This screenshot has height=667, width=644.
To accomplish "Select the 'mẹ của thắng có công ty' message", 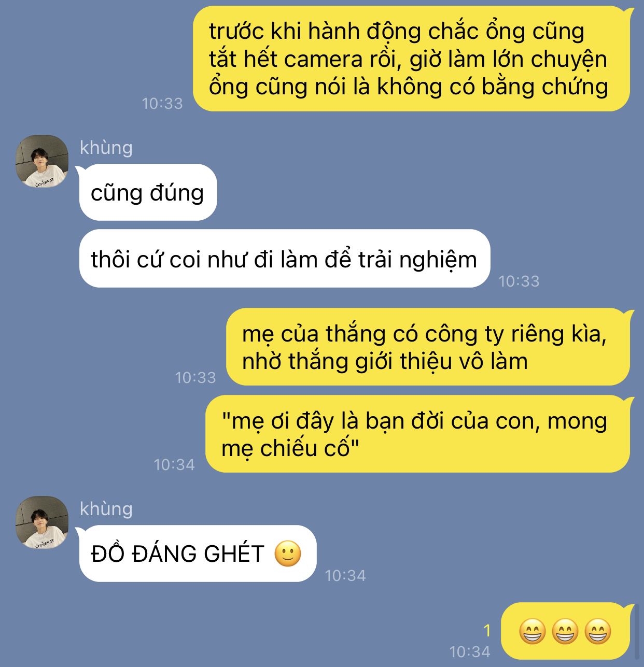I will point(429,347).
